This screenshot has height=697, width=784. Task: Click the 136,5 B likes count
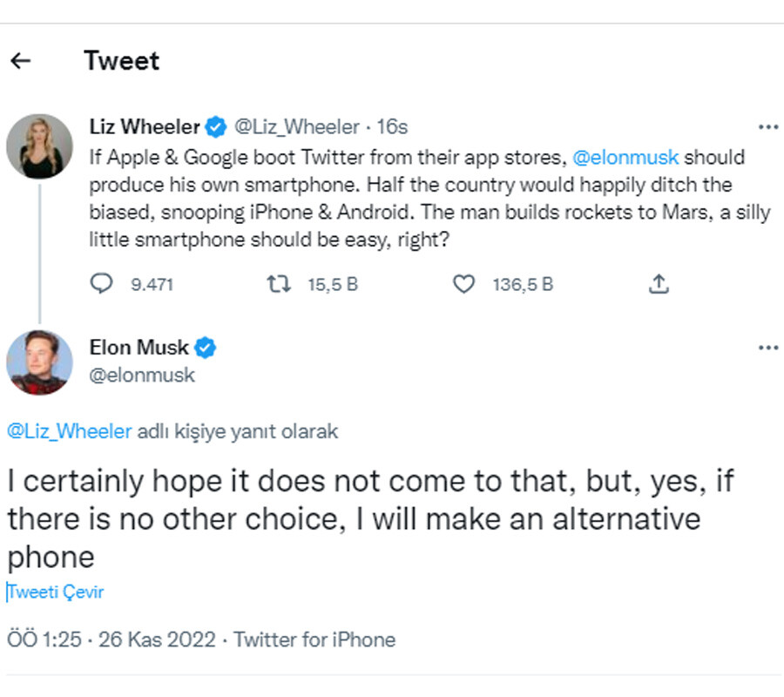point(522,284)
